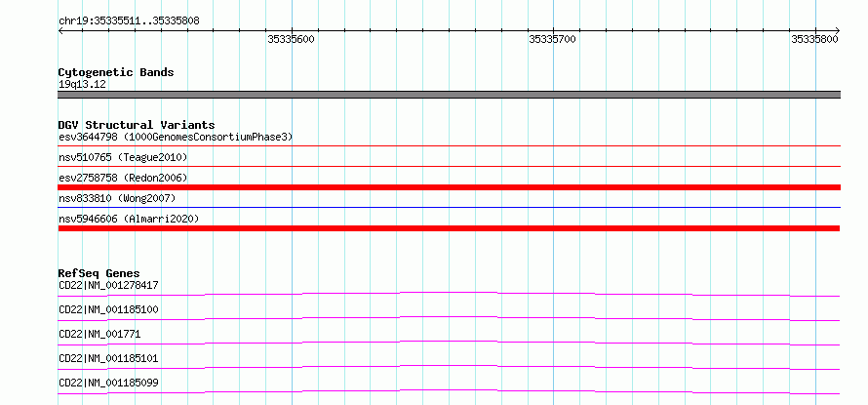Viewport: 868px width, 405px height.
Task: Click the 35335600 ruler position label
Action: pos(292,39)
